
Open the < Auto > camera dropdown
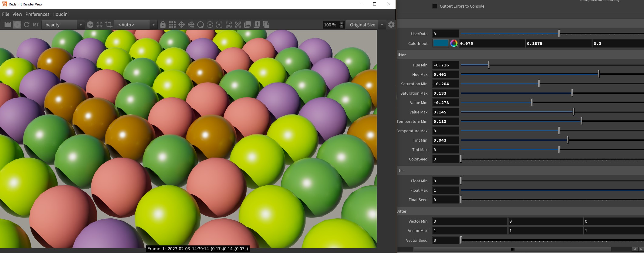point(136,25)
